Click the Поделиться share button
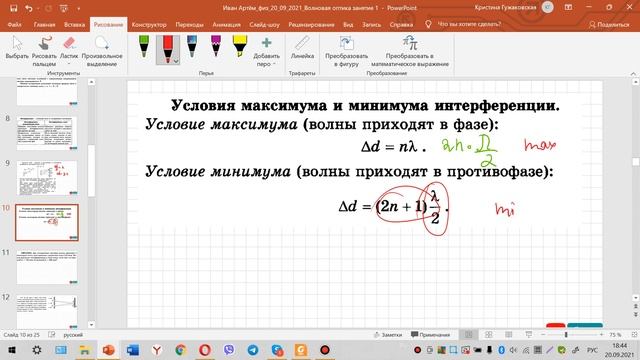The width and height of the screenshot is (640, 360). tap(609, 24)
